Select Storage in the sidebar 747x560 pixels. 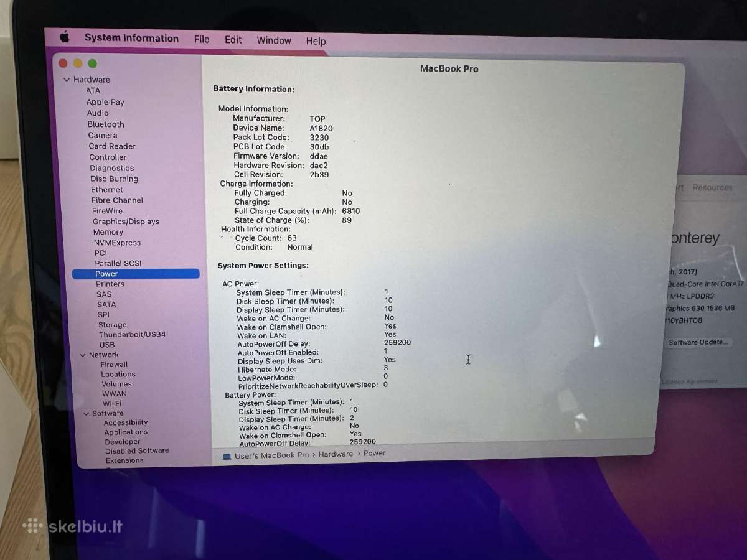112,325
